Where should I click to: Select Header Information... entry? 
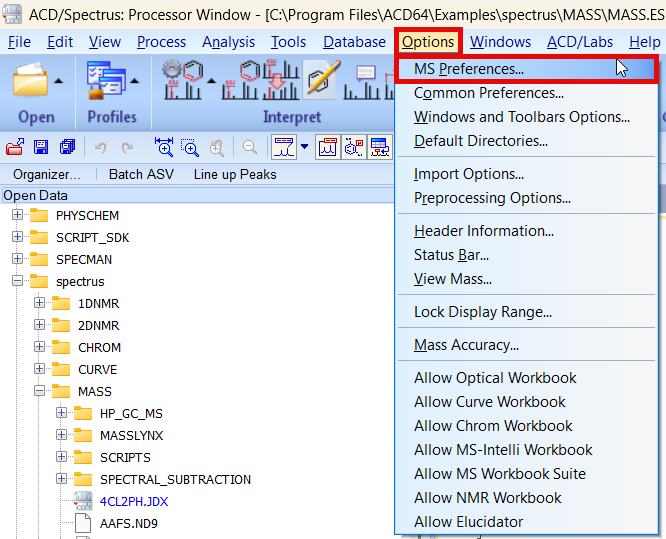[x=527, y=231]
